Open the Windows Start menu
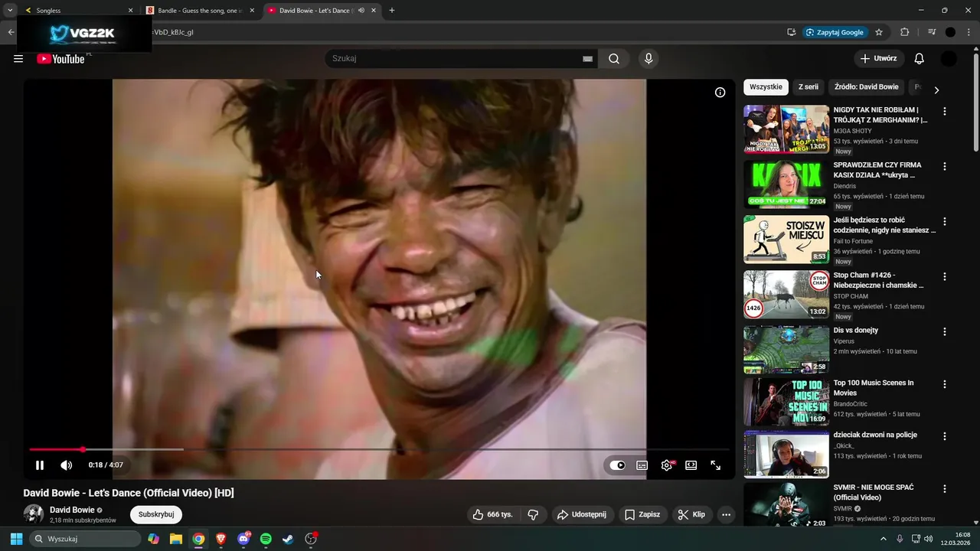 [16, 539]
